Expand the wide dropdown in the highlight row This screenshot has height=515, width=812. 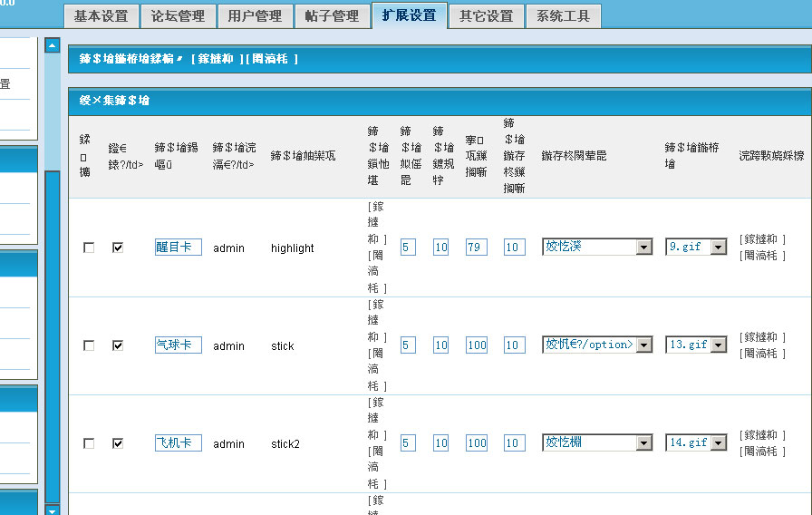tap(597, 248)
